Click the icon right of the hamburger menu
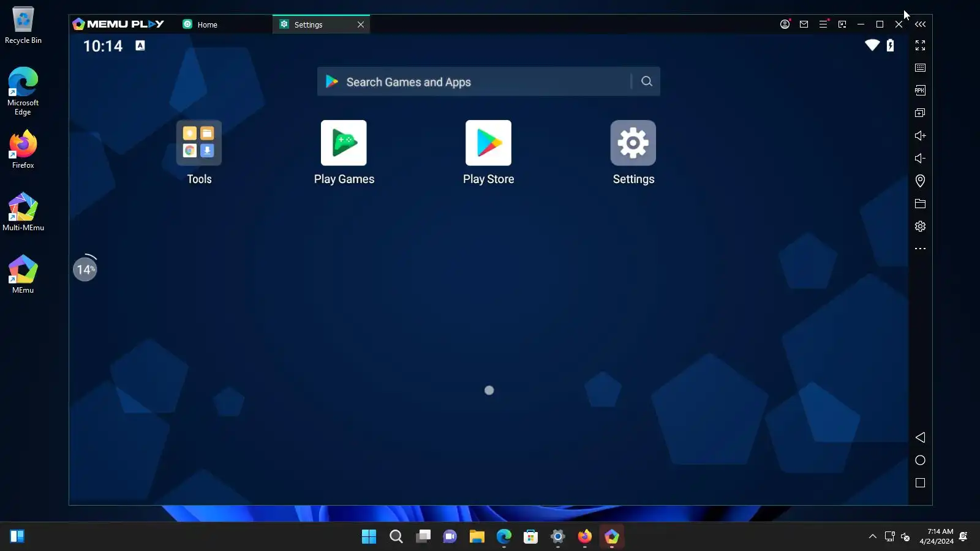Image resolution: width=980 pixels, height=551 pixels. pyautogui.click(x=842, y=24)
